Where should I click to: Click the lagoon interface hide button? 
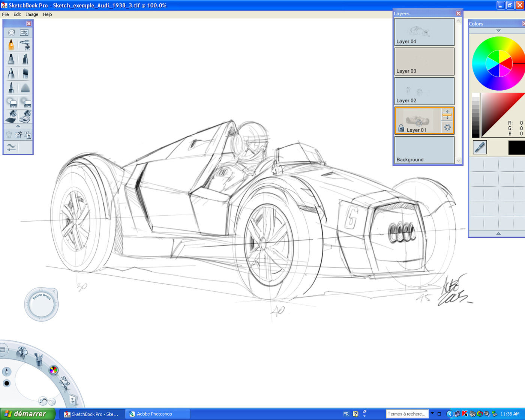click(x=3, y=350)
